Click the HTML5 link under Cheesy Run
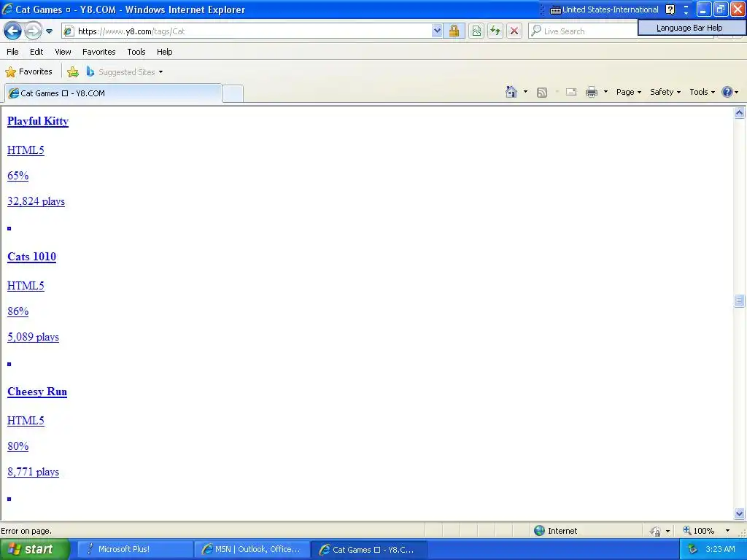The width and height of the screenshot is (747, 560). [26, 421]
